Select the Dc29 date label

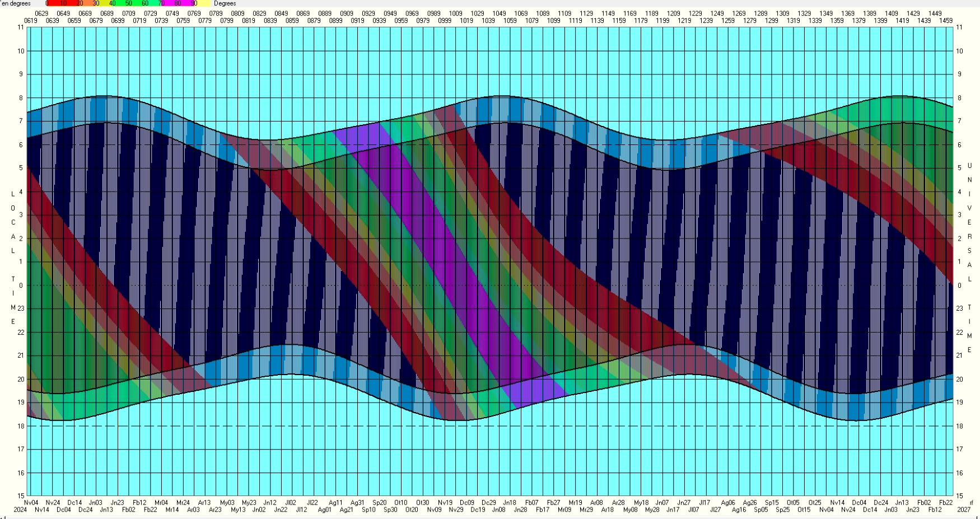[488, 503]
